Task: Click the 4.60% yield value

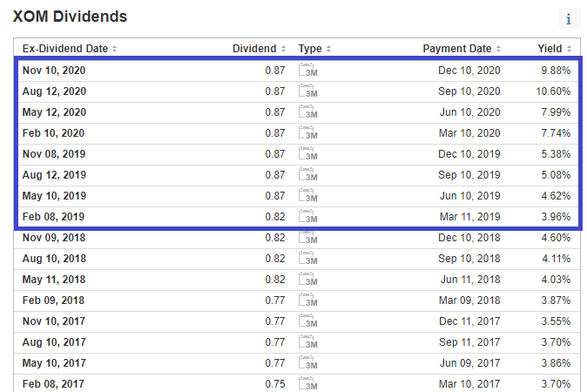Action: coord(556,238)
